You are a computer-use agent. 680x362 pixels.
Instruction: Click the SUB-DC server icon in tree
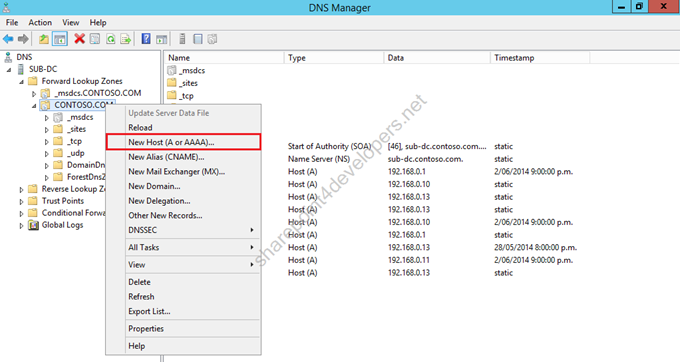click(x=21, y=69)
